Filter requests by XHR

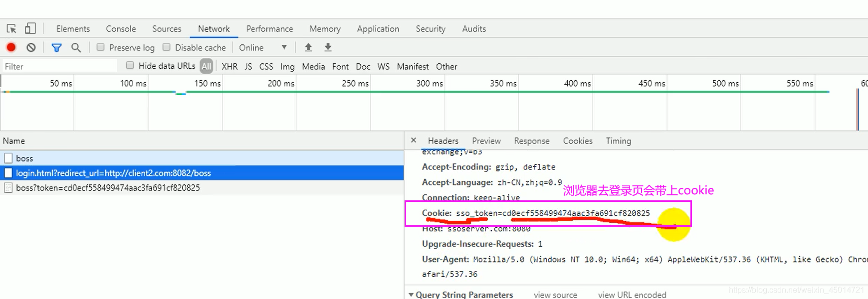click(229, 66)
